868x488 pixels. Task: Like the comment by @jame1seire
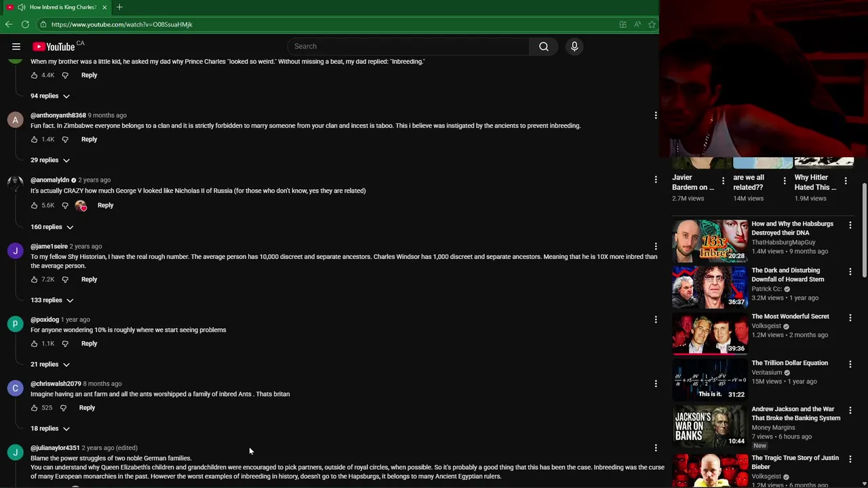click(35, 279)
